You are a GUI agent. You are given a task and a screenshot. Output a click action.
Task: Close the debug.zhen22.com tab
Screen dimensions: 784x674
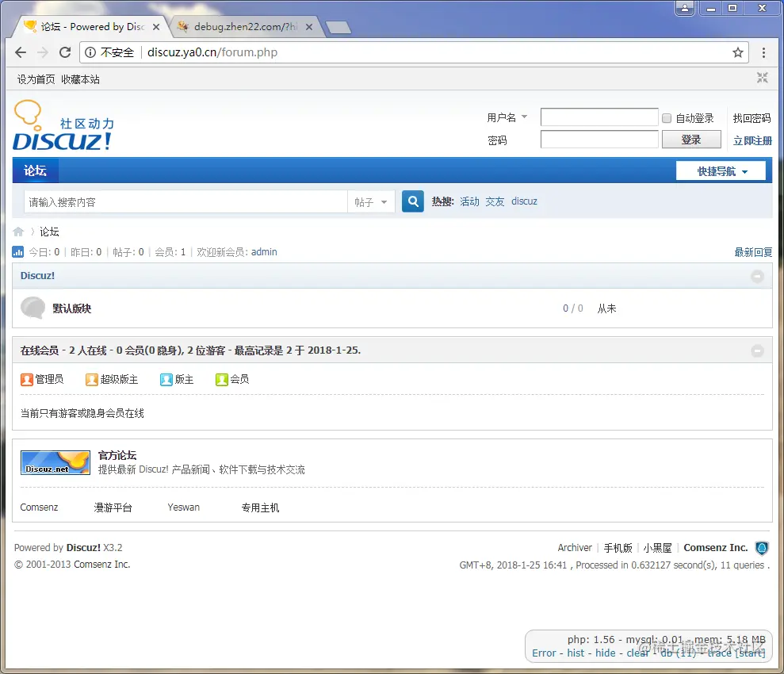[309, 27]
